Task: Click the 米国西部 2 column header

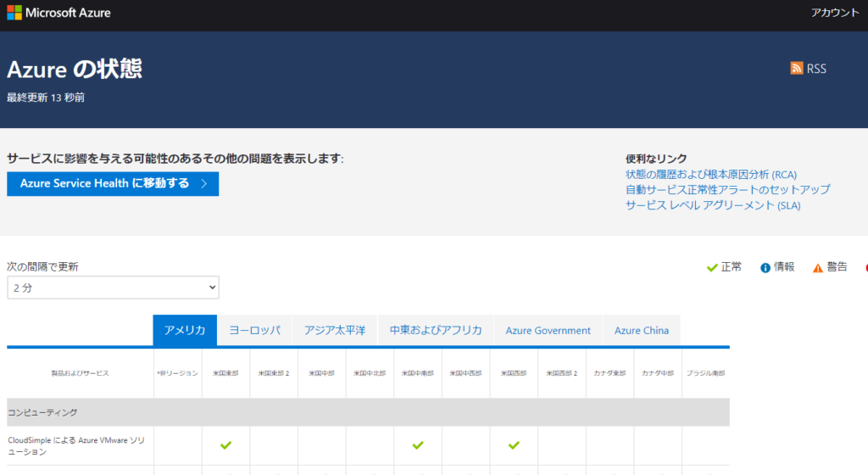Action: tap(562, 373)
